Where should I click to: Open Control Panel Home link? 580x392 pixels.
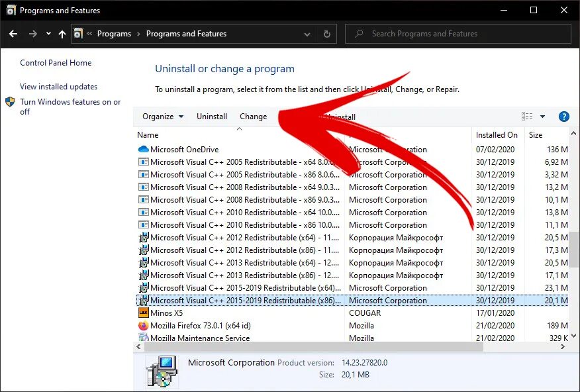(56, 63)
